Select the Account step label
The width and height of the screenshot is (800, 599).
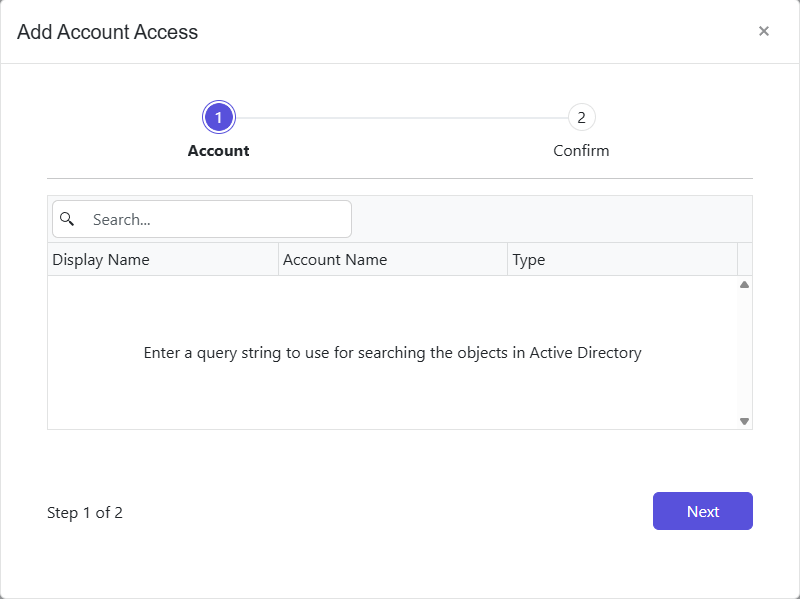(x=218, y=150)
